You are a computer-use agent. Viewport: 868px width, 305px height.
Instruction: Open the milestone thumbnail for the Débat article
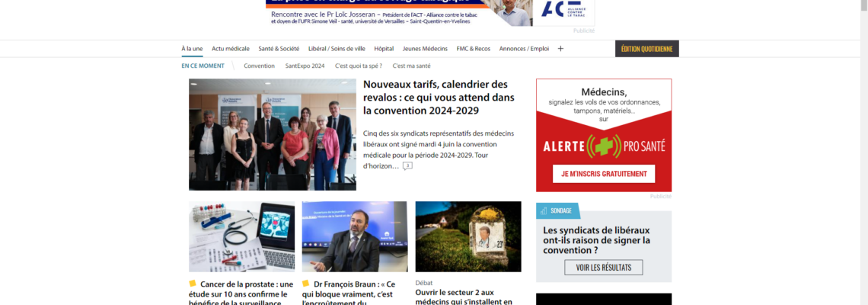[468, 237]
